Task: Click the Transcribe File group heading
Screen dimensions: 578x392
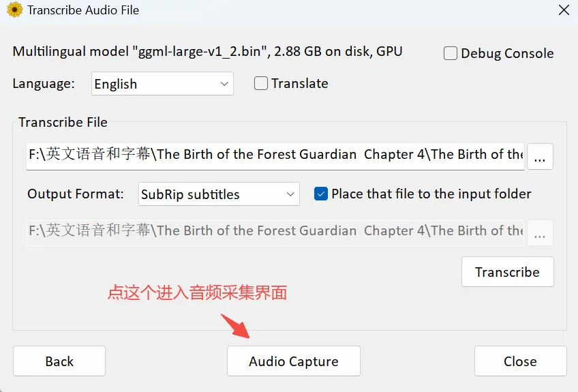Action: click(63, 122)
